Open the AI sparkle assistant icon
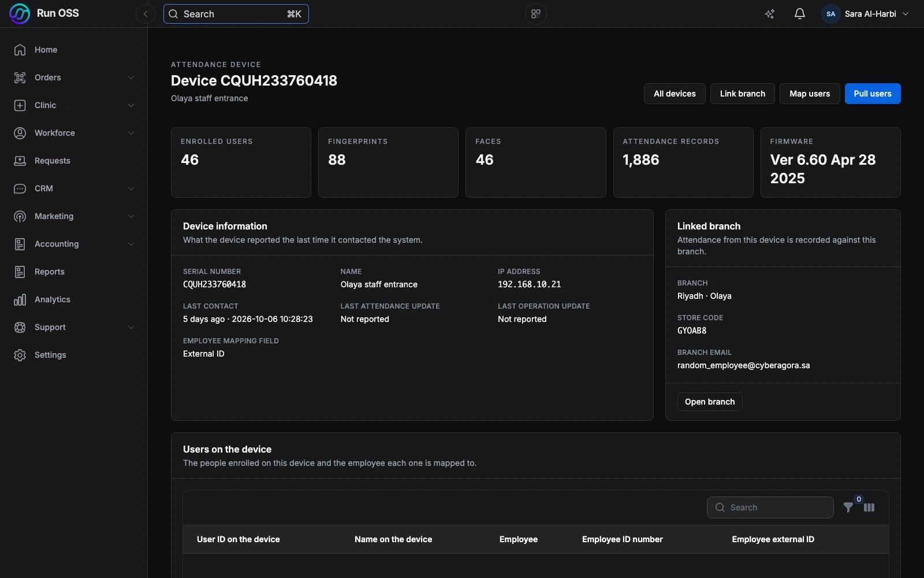924x578 pixels. click(x=770, y=14)
